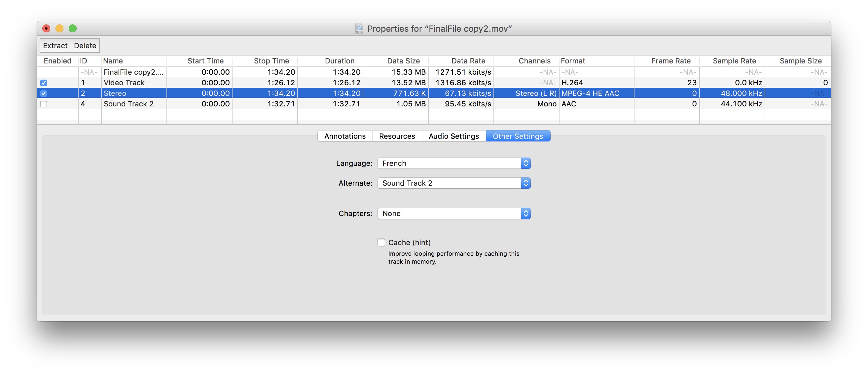Expand the Chapters dropdown set to None
Screen dimensions: 868x374
click(453, 214)
